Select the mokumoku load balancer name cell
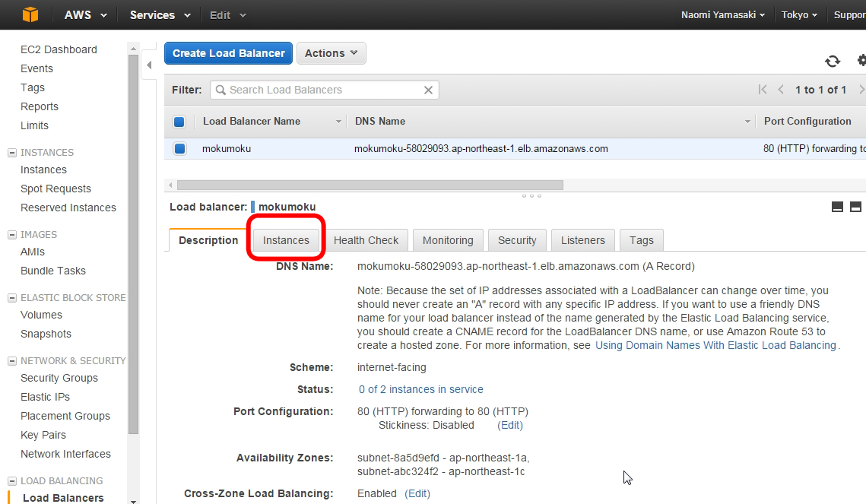 227,148
